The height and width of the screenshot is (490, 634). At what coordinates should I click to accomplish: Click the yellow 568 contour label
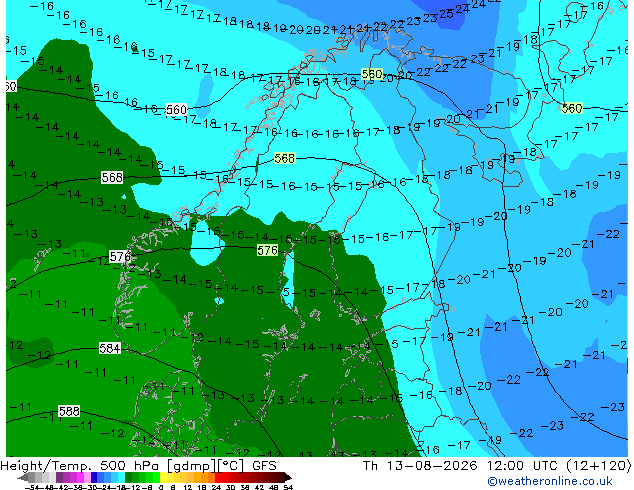[285, 158]
